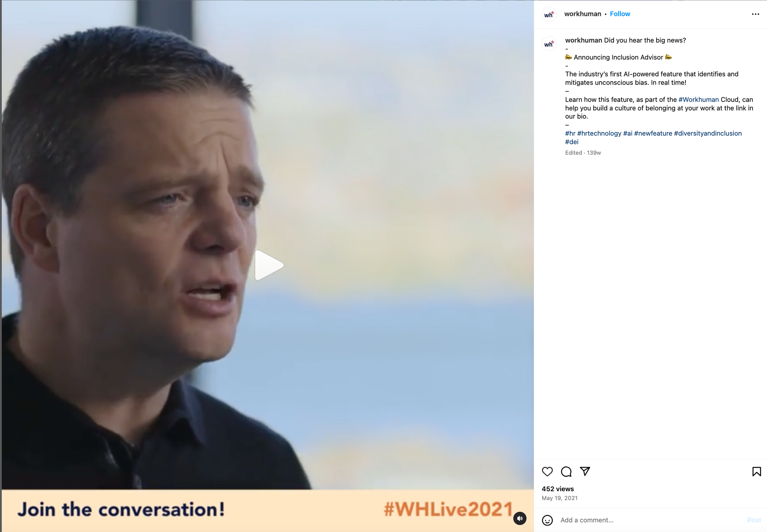Image resolution: width=767 pixels, height=532 pixels.
Task: Open workhuman username in caption
Action: [x=583, y=40]
